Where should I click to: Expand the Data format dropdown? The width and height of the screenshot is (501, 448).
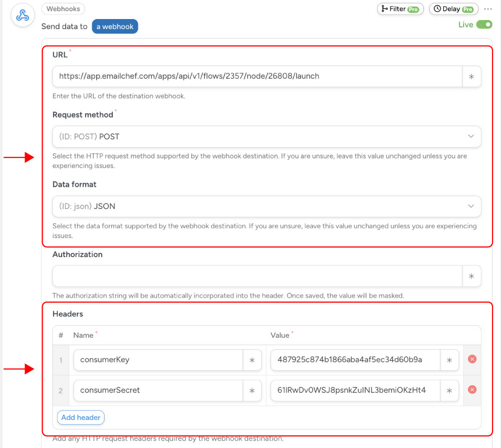point(266,206)
